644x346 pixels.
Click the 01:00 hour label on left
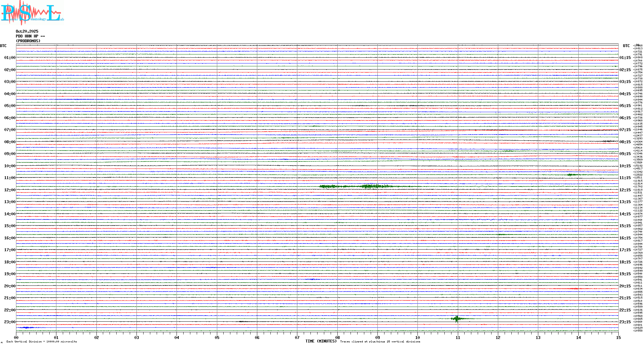click(10, 58)
